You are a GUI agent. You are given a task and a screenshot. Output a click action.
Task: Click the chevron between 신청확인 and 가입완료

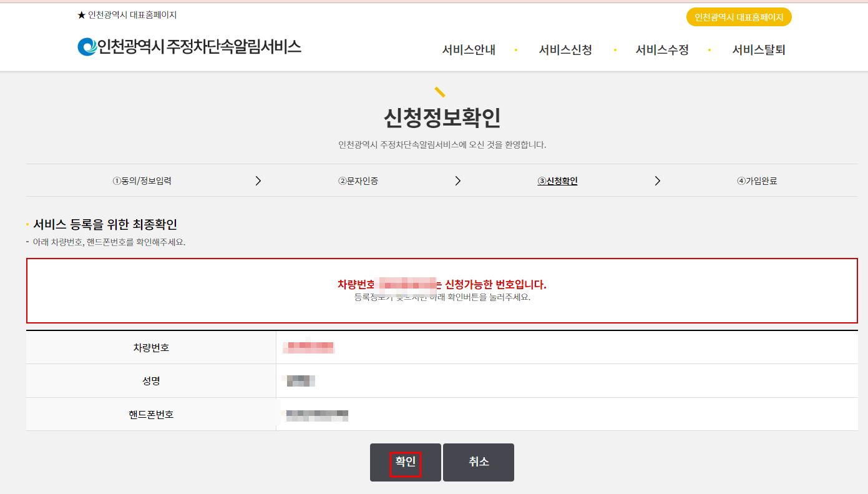pyautogui.click(x=658, y=180)
